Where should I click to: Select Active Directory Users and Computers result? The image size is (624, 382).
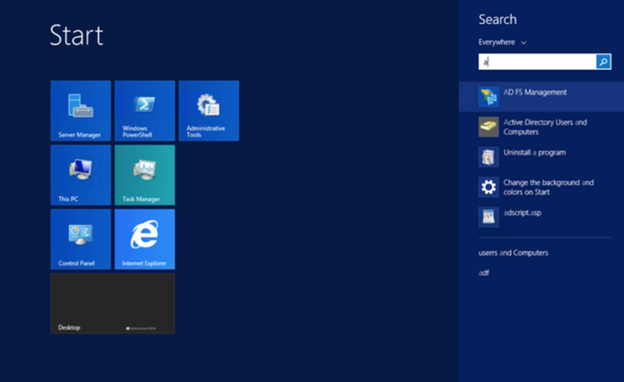pyautogui.click(x=541, y=127)
